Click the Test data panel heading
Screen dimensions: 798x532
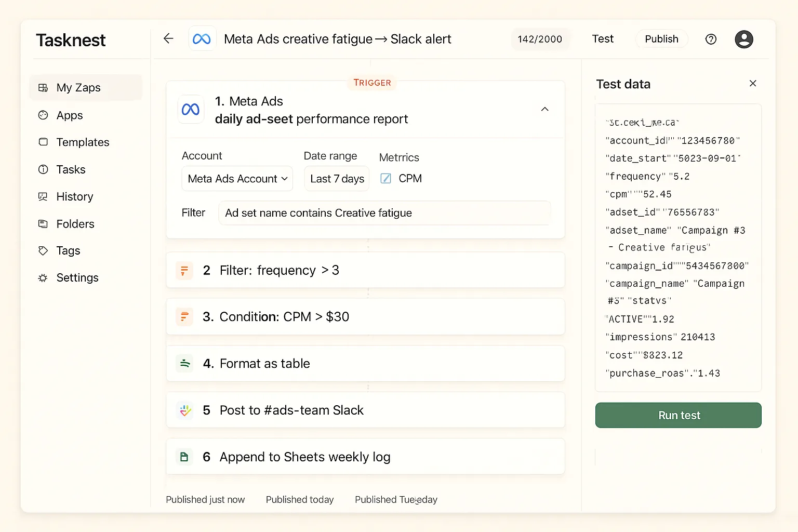pos(623,84)
